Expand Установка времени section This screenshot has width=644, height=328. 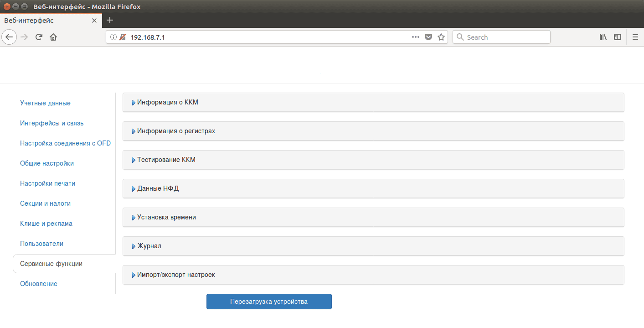[373, 217]
